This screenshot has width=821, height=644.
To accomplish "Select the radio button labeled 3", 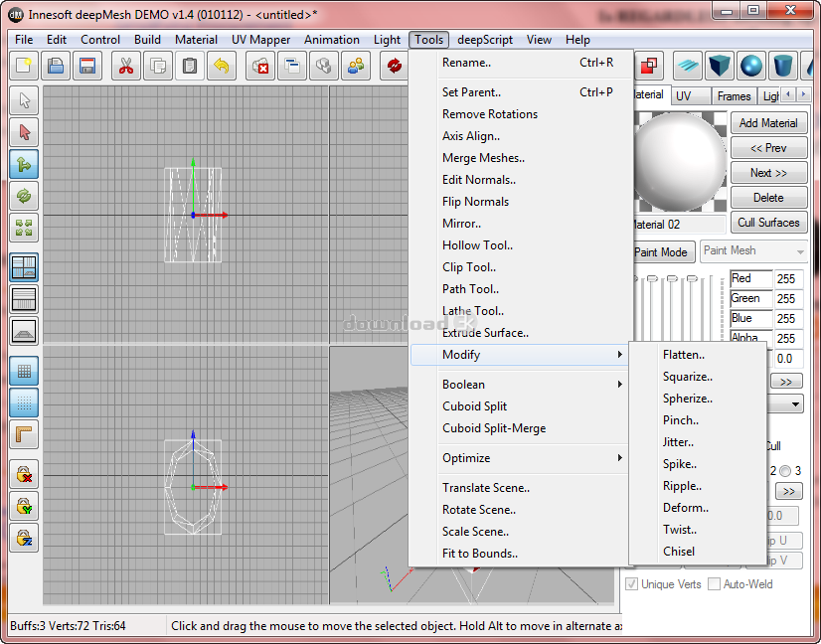I will (785, 471).
